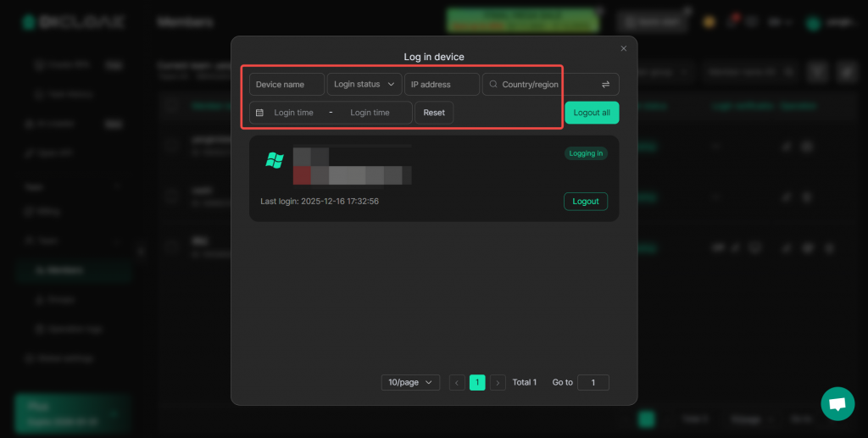Viewport: 868px width, 438px height.
Task: Click the swap arrows icon in Country/region
Action: point(605,85)
